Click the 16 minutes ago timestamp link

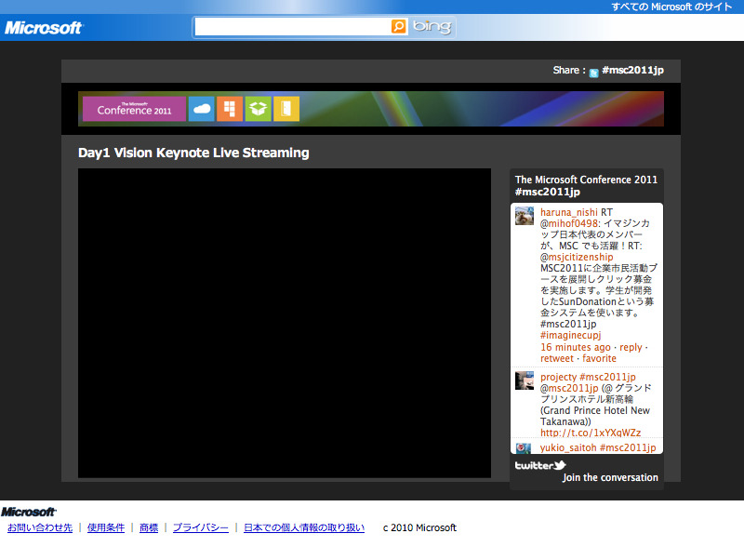[576, 347]
